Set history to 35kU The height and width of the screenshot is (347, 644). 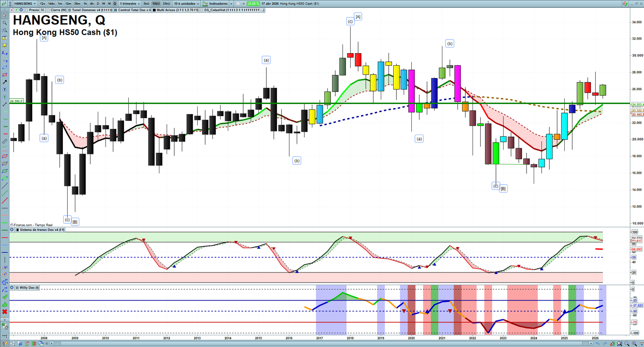coord(166,4)
